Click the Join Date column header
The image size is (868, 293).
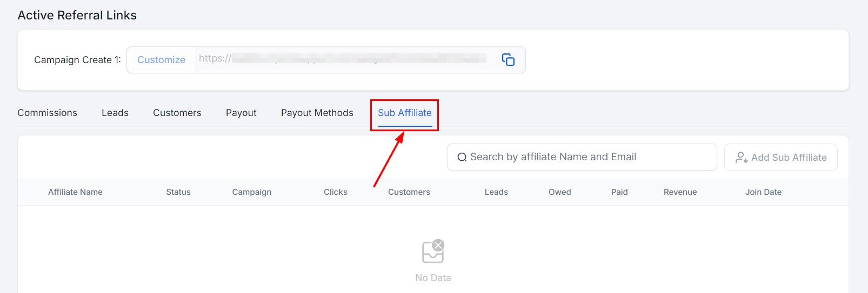(x=763, y=192)
